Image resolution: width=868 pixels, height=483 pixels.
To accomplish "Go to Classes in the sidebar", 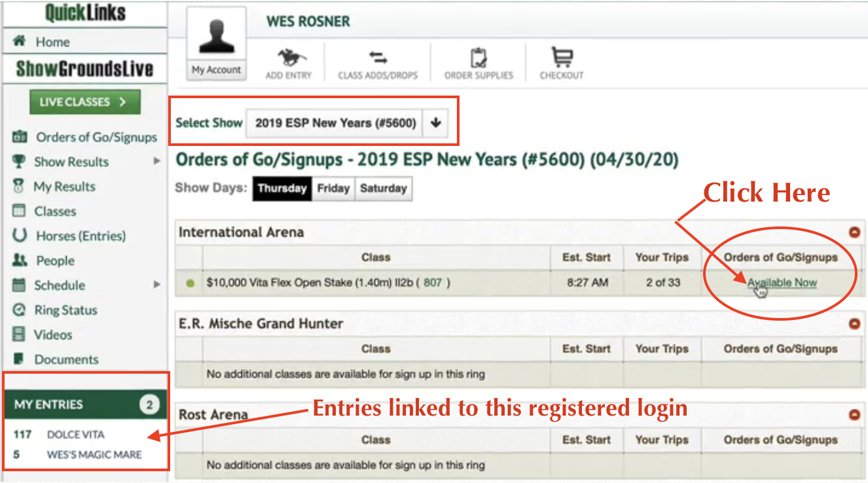I will coord(55,211).
